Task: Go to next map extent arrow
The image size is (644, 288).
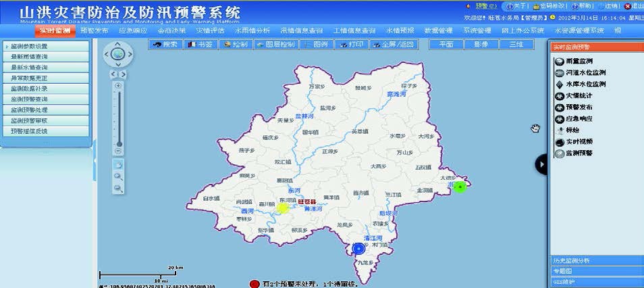Action: click(x=122, y=74)
